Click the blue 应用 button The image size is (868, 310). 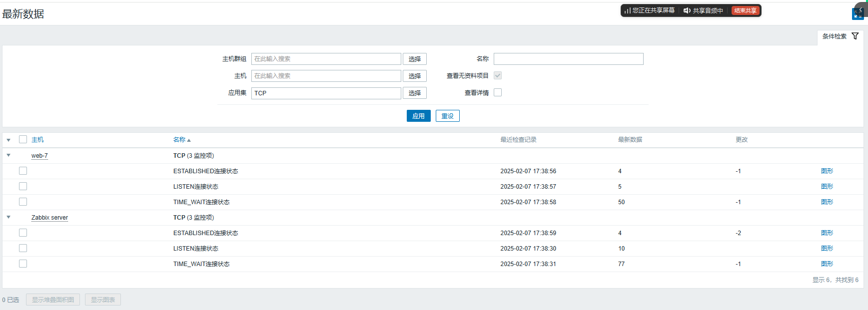419,116
